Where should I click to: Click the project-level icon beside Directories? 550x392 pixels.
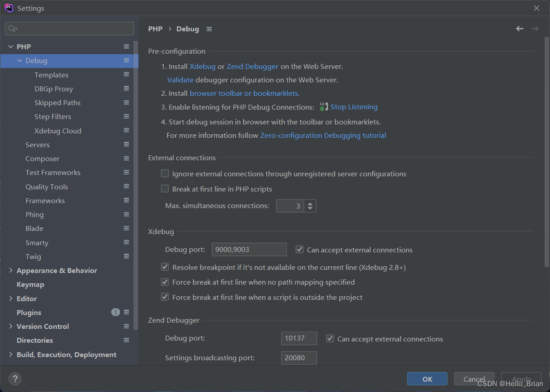127,340
